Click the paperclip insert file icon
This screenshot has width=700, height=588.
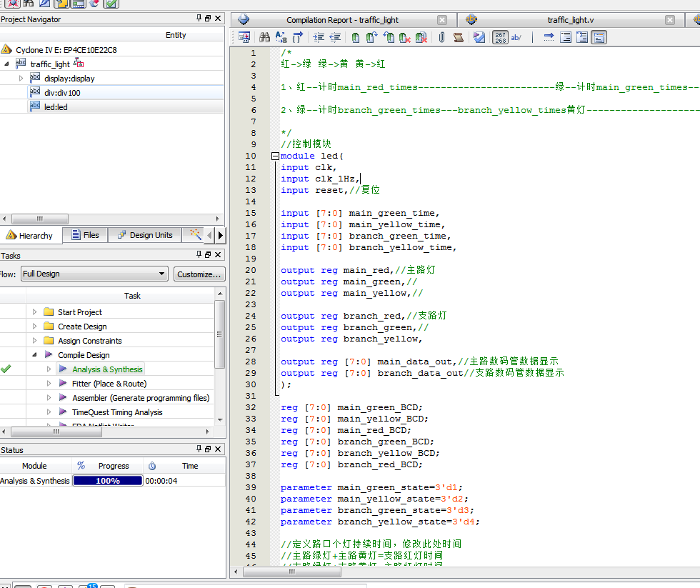(441, 37)
